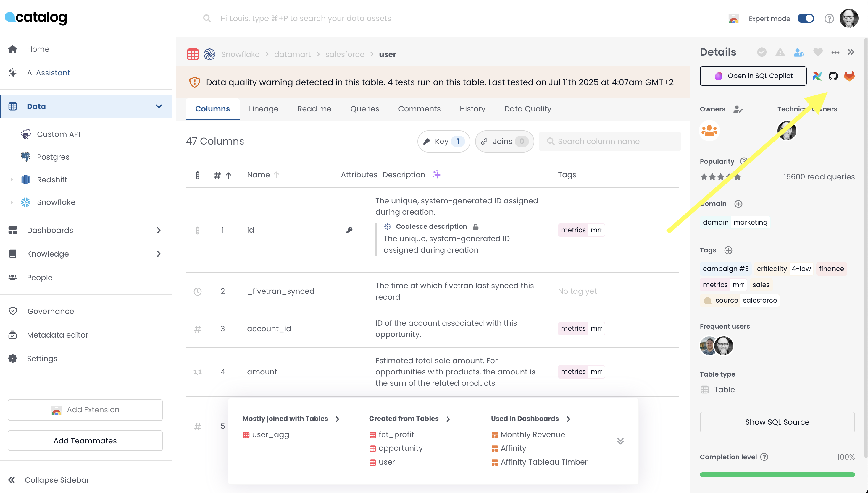Switch to the Lineage tab

[263, 109]
